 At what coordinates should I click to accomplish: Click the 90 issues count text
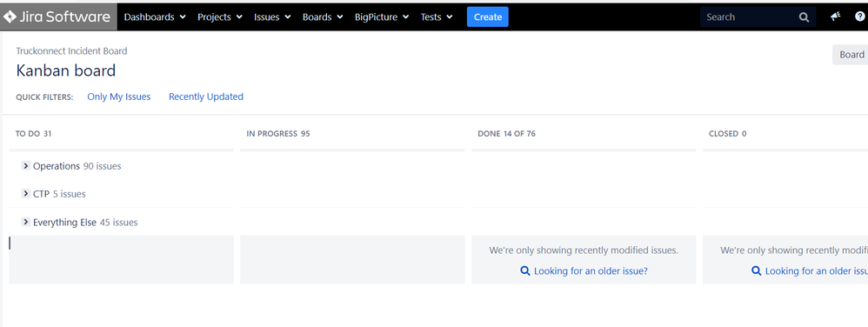point(102,166)
